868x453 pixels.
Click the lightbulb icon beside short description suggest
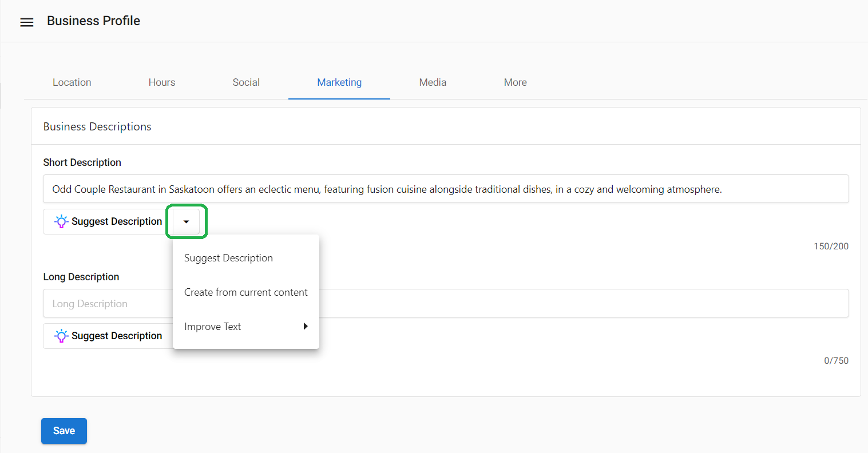pyautogui.click(x=61, y=221)
